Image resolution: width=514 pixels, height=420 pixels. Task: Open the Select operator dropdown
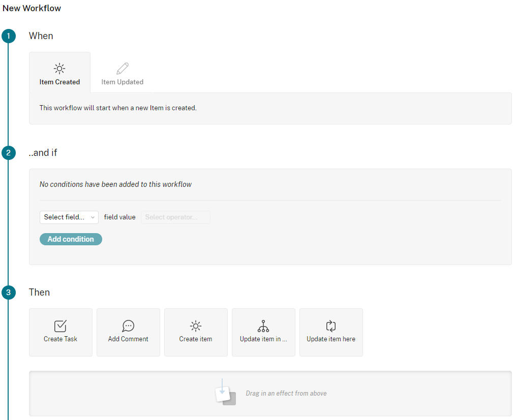pos(175,217)
